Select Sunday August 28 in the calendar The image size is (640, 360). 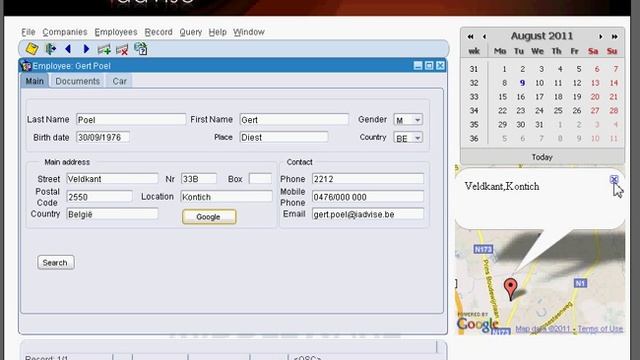(x=613, y=111)
